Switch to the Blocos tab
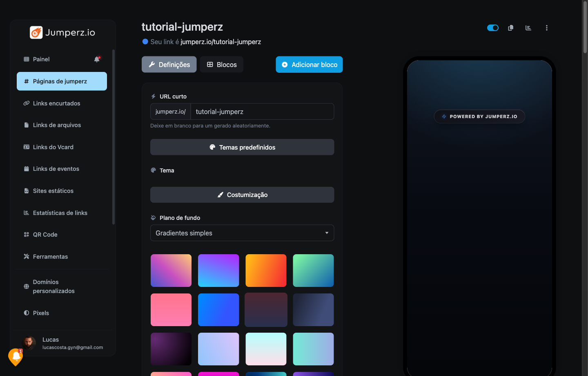This screenshot has height=376, width=588. pyautogui.click(x=222, y=65)
